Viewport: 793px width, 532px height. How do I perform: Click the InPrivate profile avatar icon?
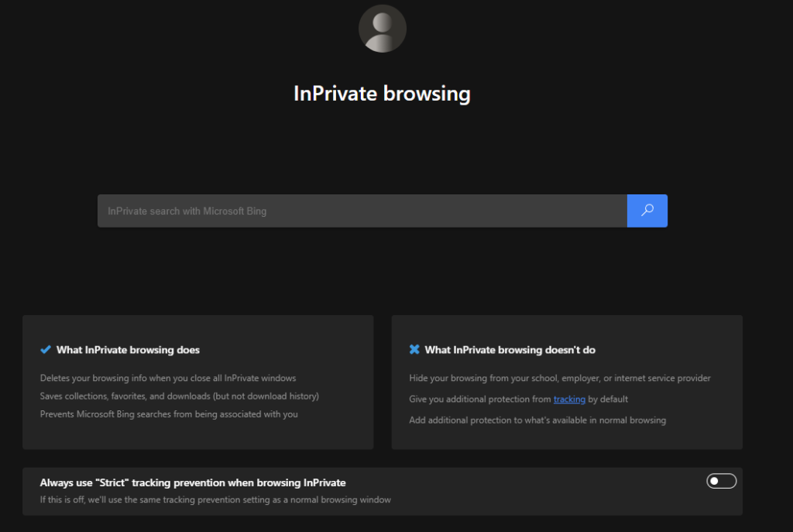tap(383, 29)
